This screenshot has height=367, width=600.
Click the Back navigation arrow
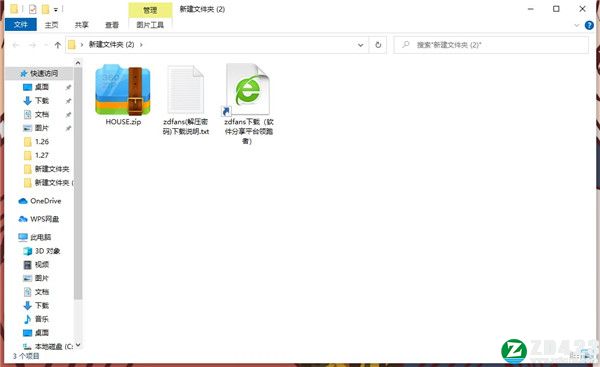pos(16,45)
